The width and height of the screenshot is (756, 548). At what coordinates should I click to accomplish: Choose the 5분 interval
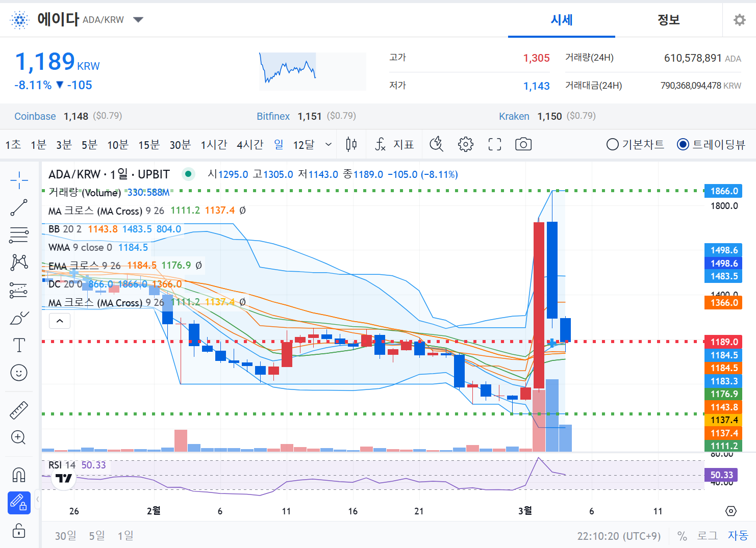pos(89,145)
